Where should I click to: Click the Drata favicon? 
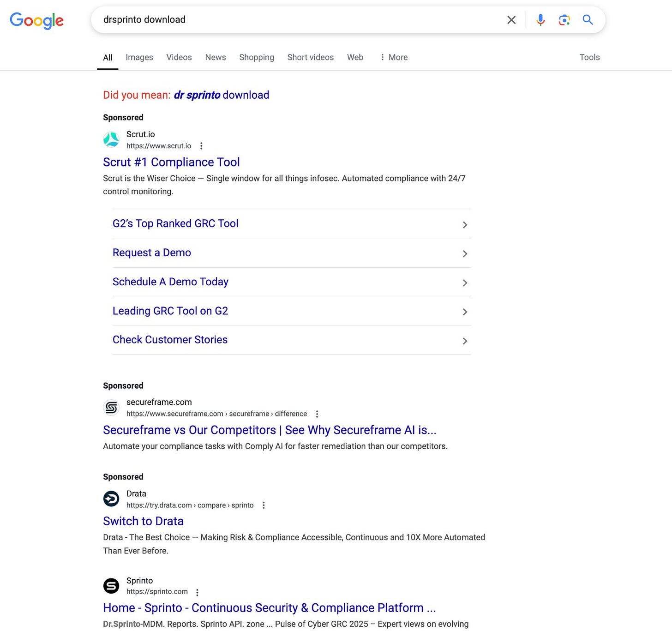(111, 499)
